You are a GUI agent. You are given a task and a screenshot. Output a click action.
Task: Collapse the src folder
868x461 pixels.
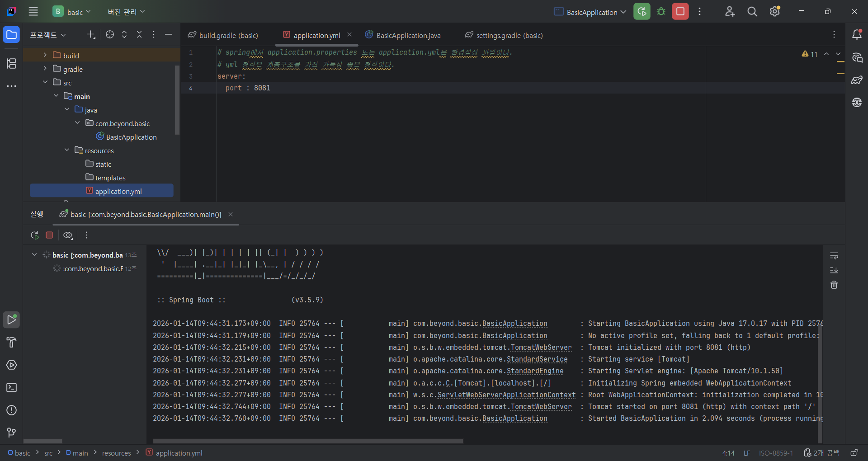[45, 82]
